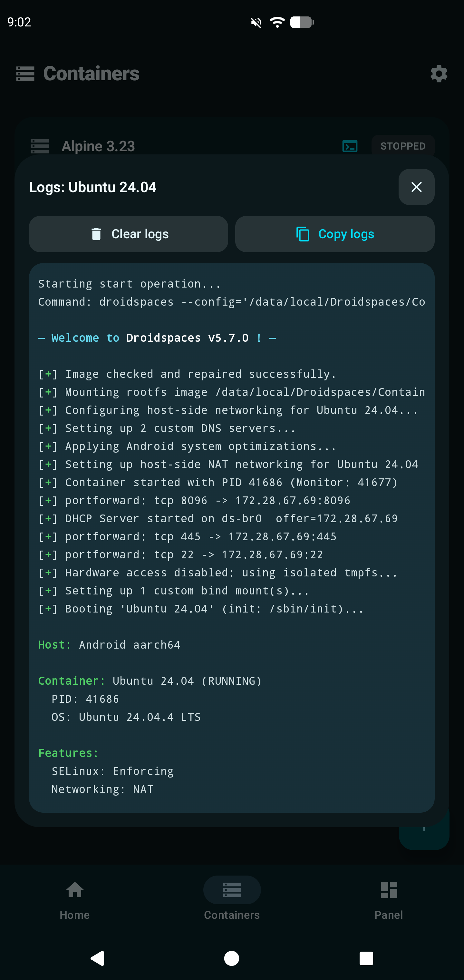
Task: Tap the 'Logs: Ubuntu 24.04' dialog title
Action: [x=93, y=187]
